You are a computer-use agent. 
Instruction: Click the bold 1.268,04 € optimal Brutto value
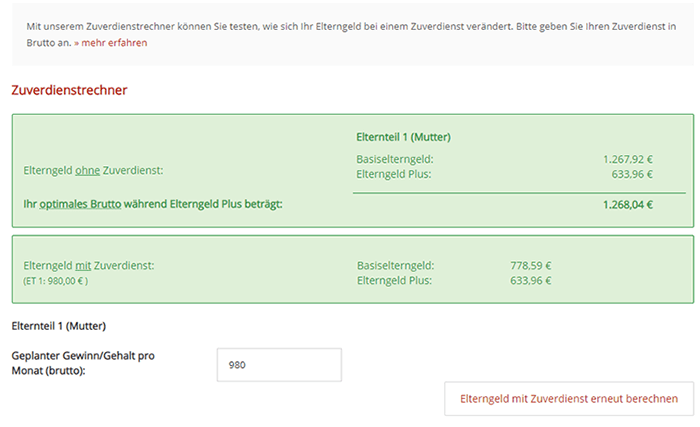[x=627, y=204]
